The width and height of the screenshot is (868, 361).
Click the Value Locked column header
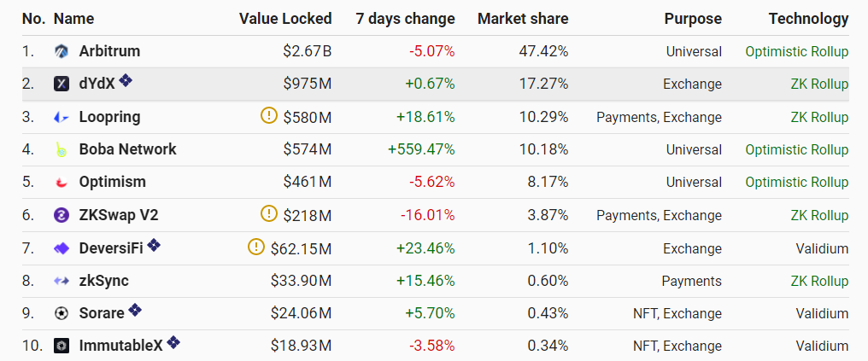click(x=285, y=19)
